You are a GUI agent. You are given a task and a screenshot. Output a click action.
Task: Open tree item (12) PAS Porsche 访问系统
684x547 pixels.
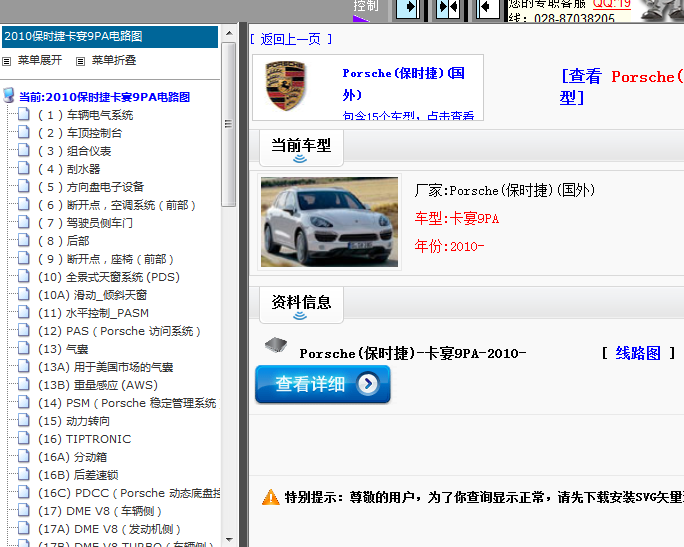[x=119, y=331]
